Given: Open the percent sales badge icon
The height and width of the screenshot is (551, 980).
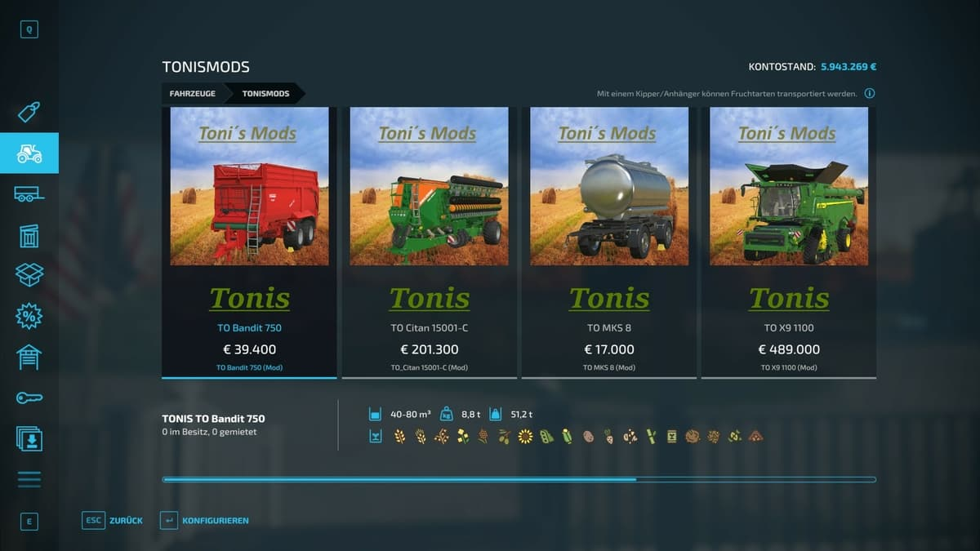Looking at the screenshot, I should point(29,316).
